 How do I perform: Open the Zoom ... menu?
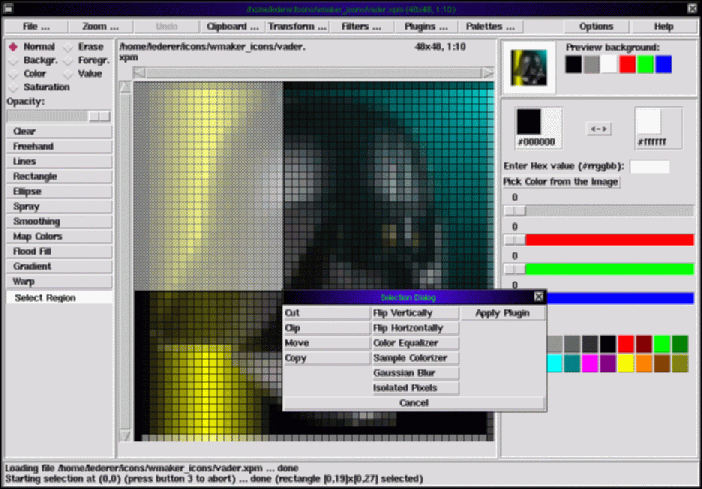[x=100, y=27]
